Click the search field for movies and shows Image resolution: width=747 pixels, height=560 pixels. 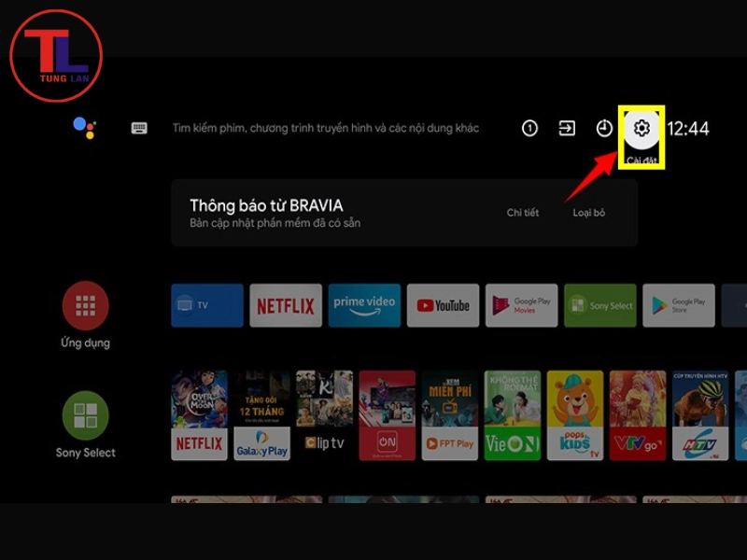tap(327, 127)
